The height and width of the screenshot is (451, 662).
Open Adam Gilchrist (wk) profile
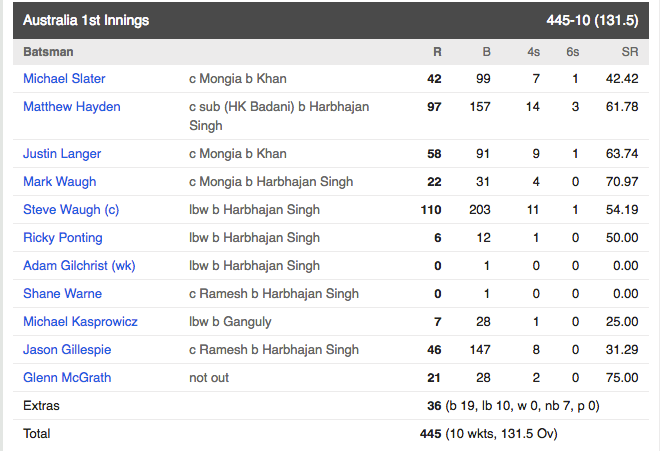coord(79,266)
